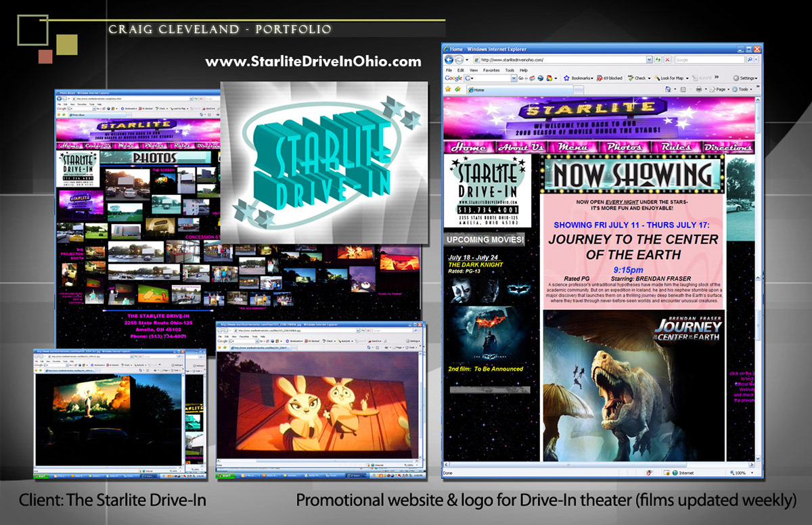812x525 pixels.
Task: Open the Home button dropdown arrow
Action: (x=675, y=89)
